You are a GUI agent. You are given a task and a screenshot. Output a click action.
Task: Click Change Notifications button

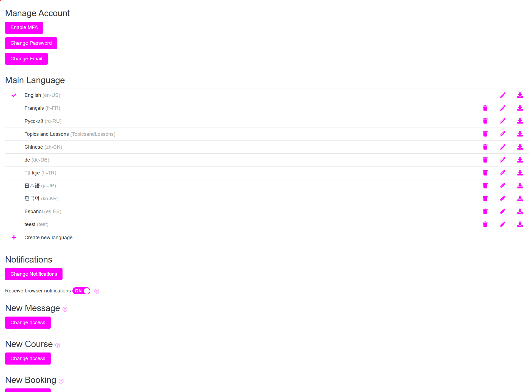click(34, 274)
